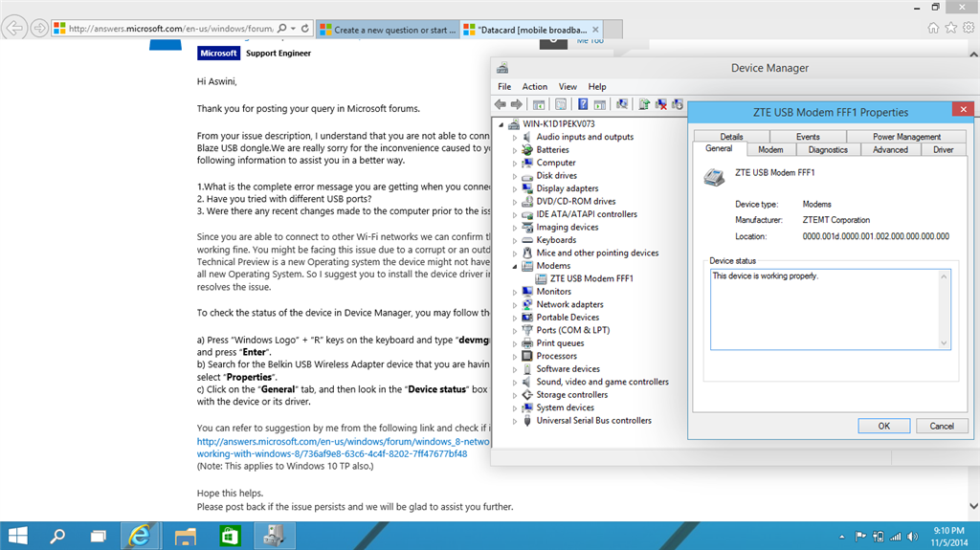
Task: Click the Internet Explorer back button
Action: [13, 28]
